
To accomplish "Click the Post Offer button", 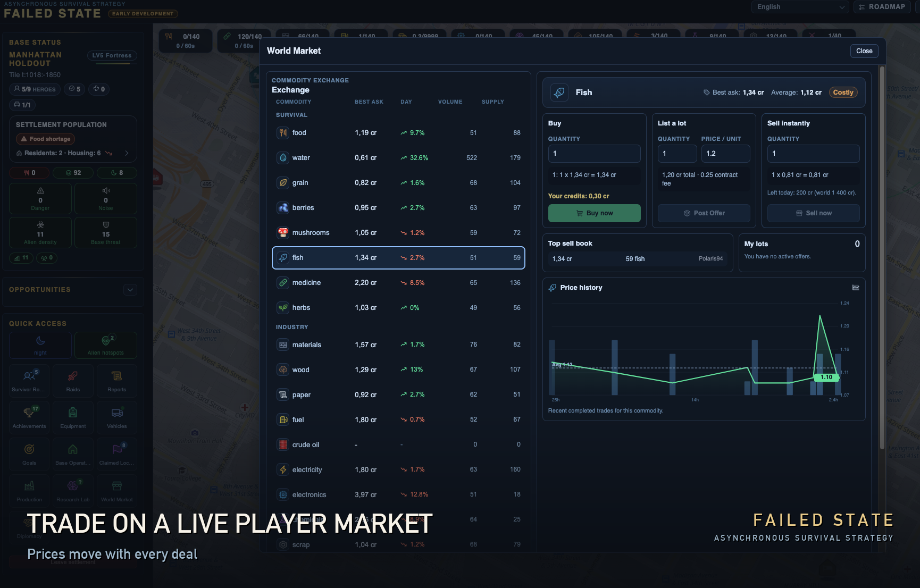I will click(704, 213).
